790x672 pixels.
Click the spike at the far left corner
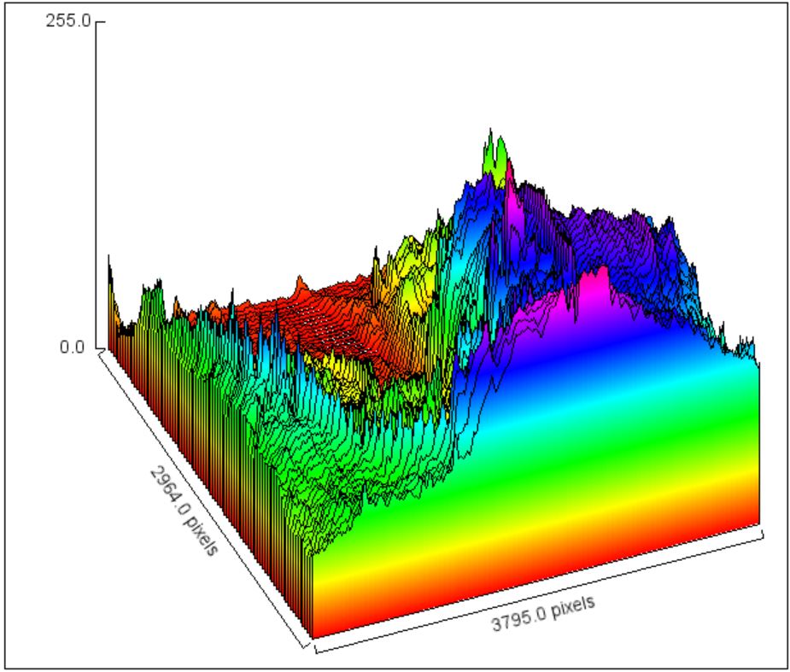pos(109,266)
